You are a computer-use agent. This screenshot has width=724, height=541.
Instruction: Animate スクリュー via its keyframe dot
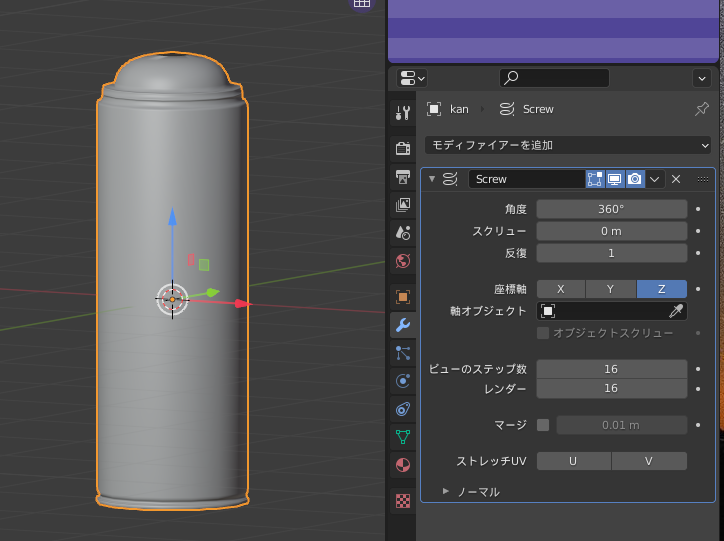click(698, 231)
